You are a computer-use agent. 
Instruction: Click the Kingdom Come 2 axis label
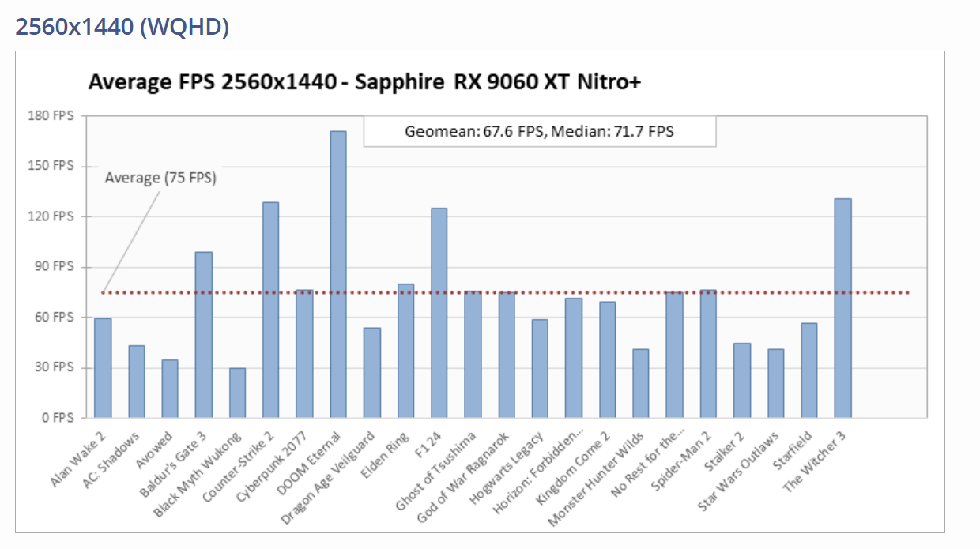(574, 469)
